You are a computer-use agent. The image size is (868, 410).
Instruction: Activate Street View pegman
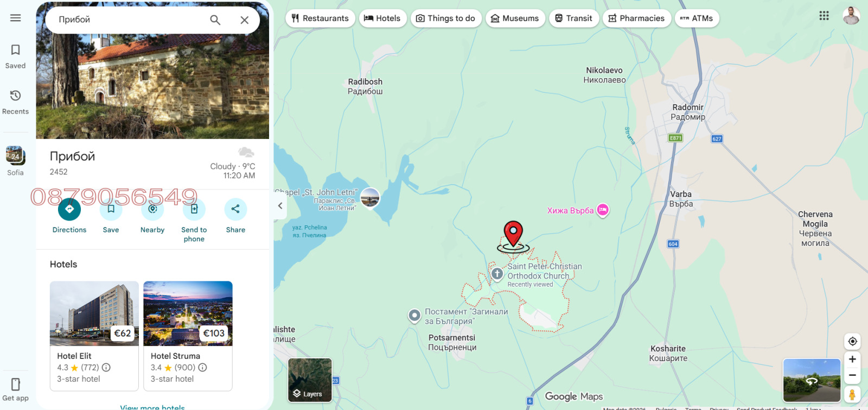[852, 394]
